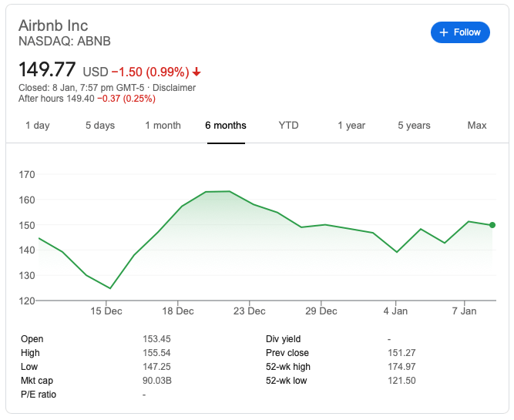This screenshot has width=514, height=420.
Task: Click the NASDAQ: ABNB ticker text
Action: click(x=65, y=42)
